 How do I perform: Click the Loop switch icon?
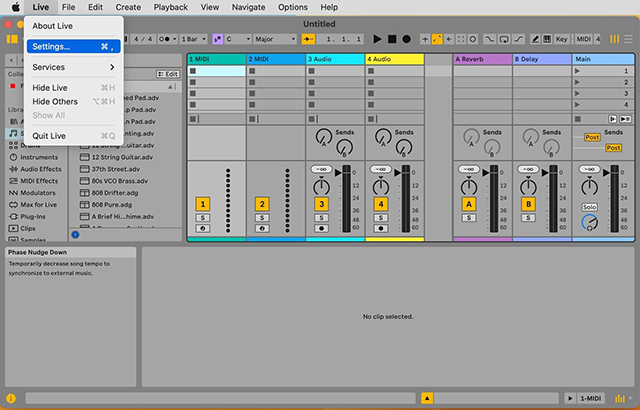click(x=504, y=39)
